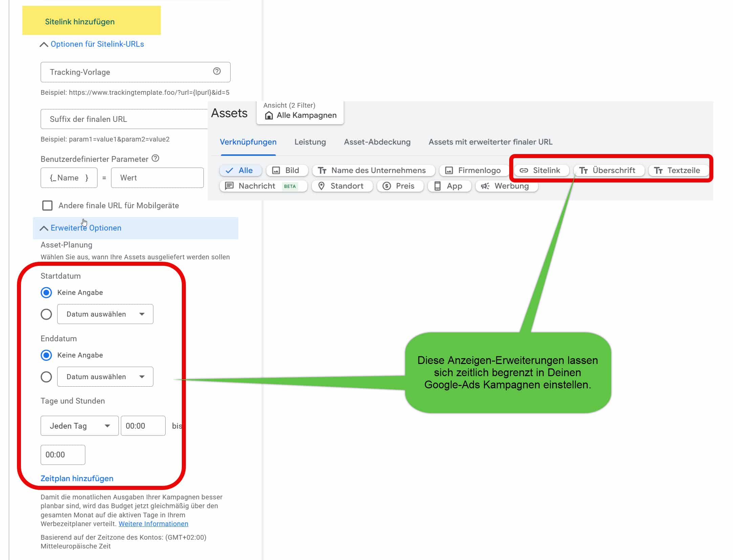Screen dimensions: 733x560
Task: Switch to the Verknüpfungen tab
Action: (x=248, y=142)
